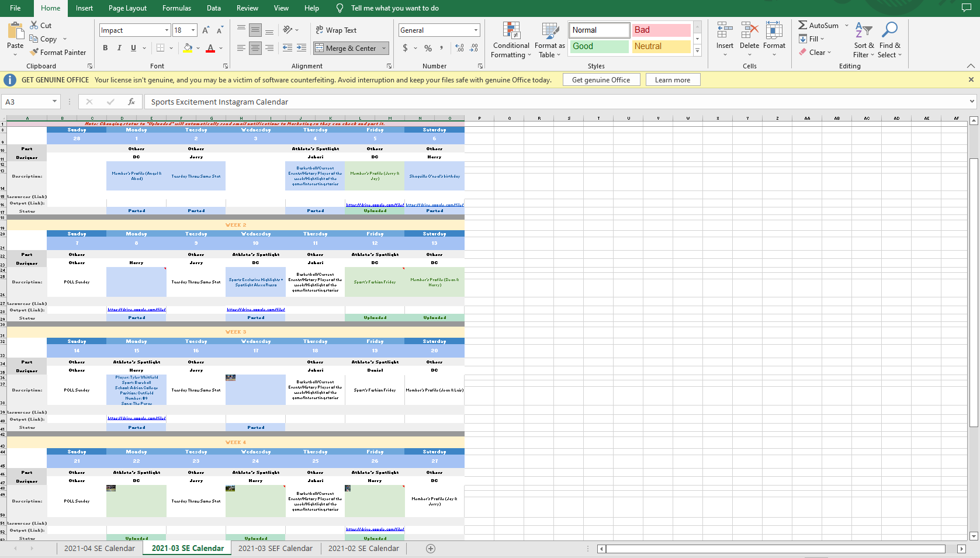
Task: Open the Clear dropdown
Action: [x=815, y=53]
